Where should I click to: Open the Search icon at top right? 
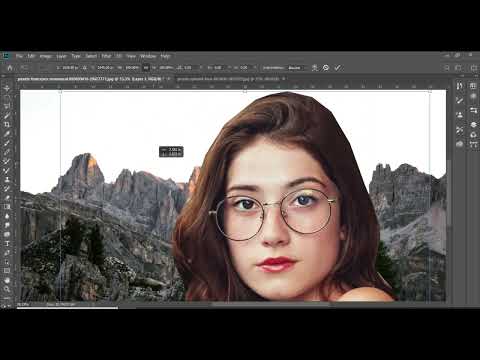tap(447, 68)
